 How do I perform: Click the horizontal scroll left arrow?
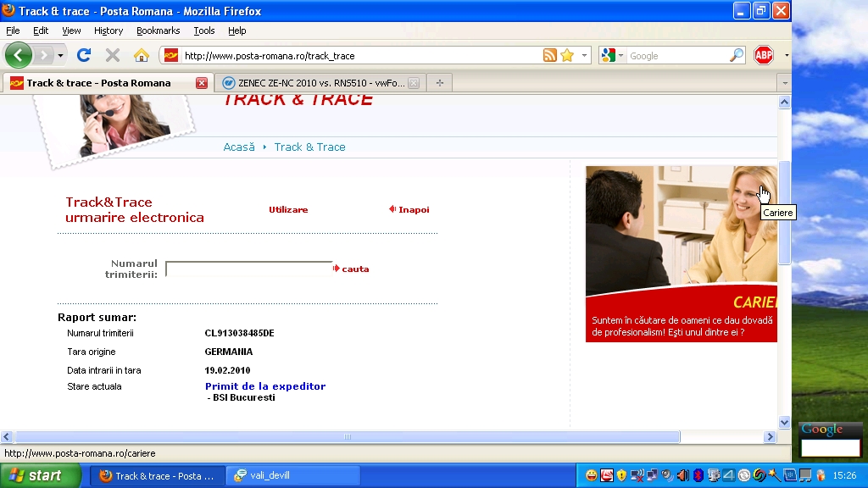click(x=6, y=436)
